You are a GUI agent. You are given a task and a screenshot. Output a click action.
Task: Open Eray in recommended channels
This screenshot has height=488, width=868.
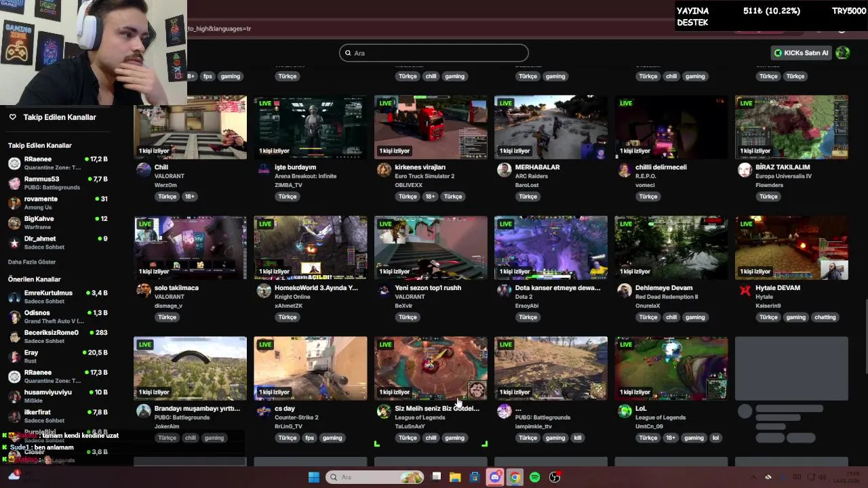point(58,356)
